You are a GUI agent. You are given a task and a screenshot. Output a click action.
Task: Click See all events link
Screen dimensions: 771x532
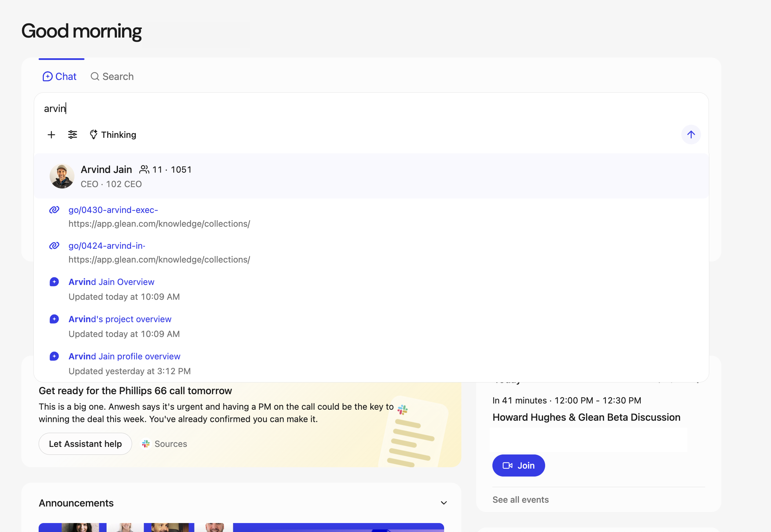click(x=520, y=500)
